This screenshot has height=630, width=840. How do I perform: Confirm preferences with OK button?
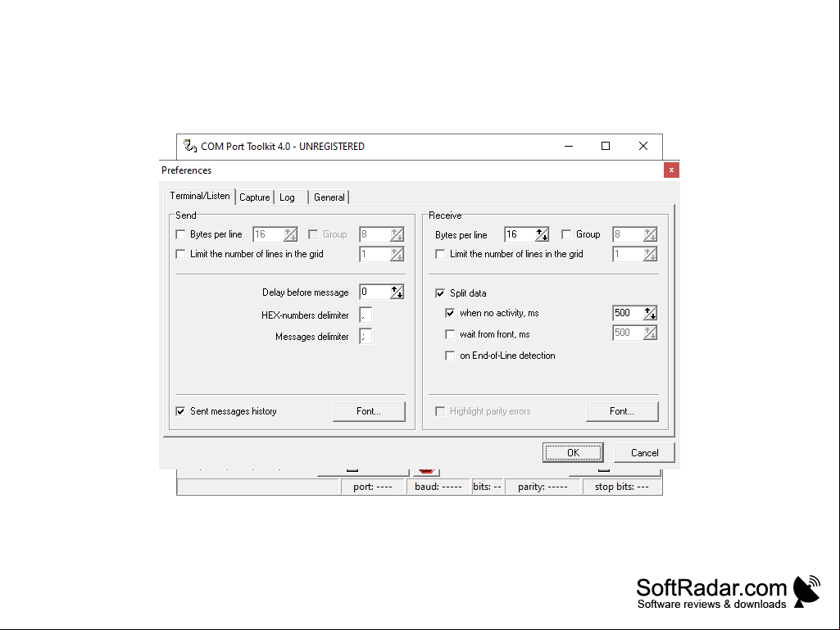(573, 453)
